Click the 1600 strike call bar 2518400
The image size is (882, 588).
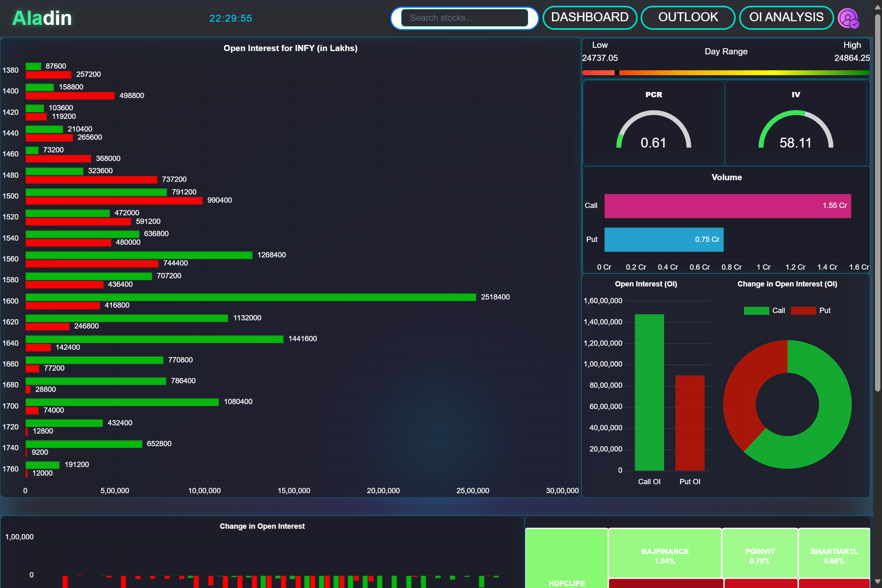tap(251, 297)
